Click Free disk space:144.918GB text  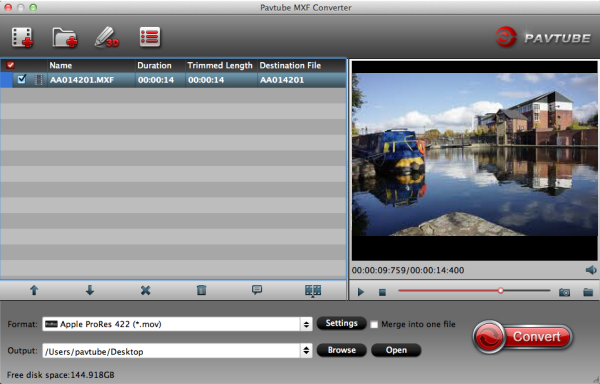pos(61,375)
